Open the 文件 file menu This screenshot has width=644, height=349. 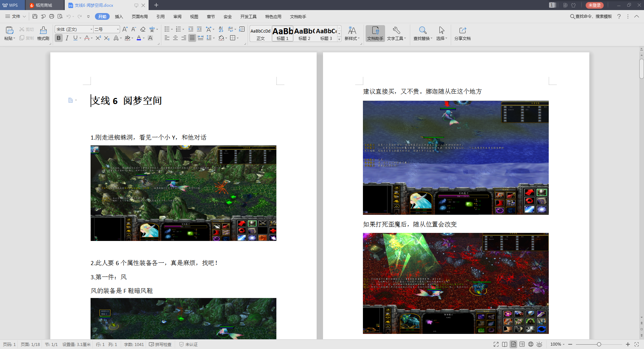click(x=15, y=16)
